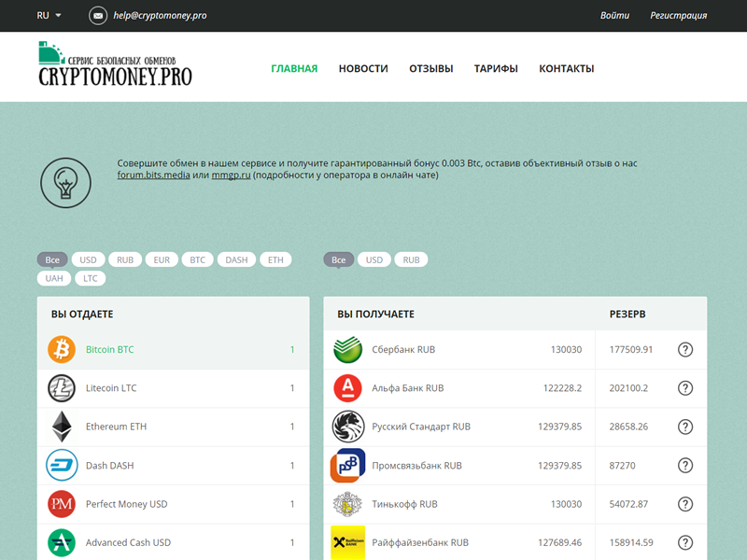Choose Сбербанк RUB label text
The width and height of the screenshot is (747, 560).
(403, 349)
